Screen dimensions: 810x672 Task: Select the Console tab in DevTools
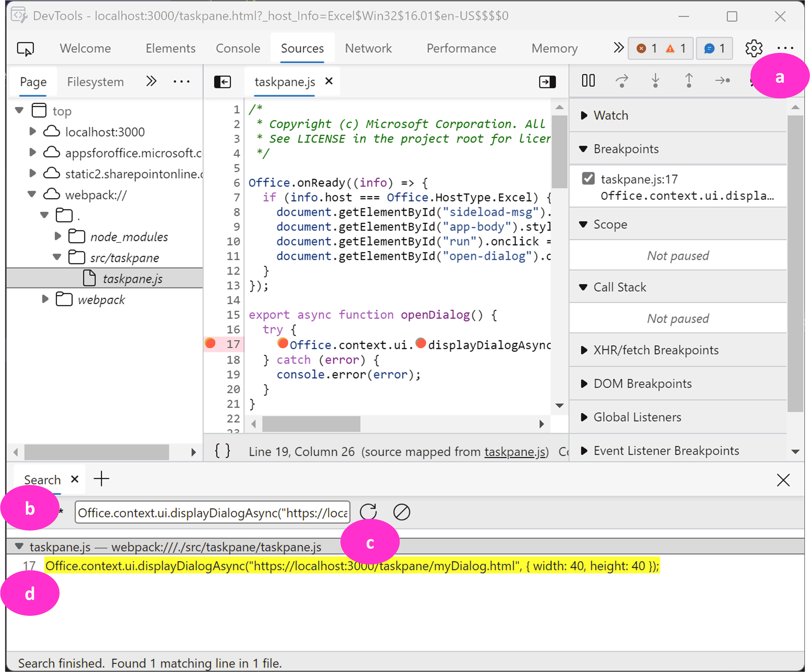(237, 48)
